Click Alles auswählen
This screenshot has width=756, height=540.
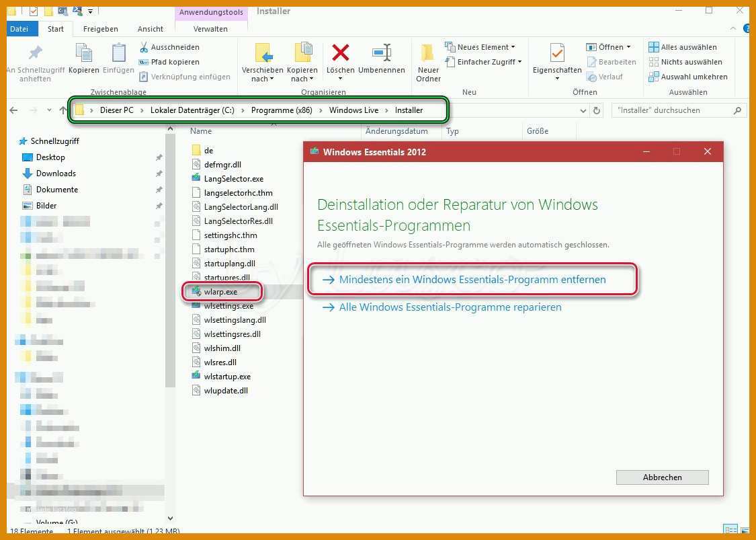(683, 47)
